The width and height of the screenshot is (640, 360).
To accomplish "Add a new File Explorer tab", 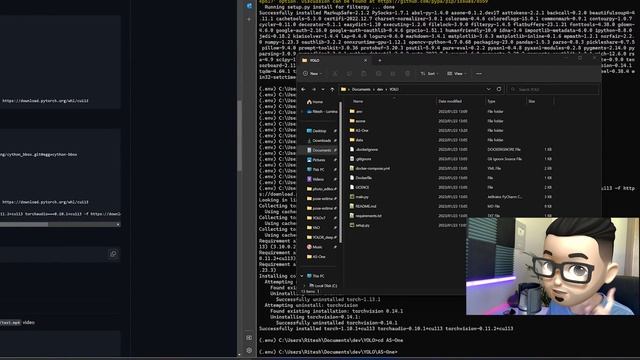I will pos(380,60).
